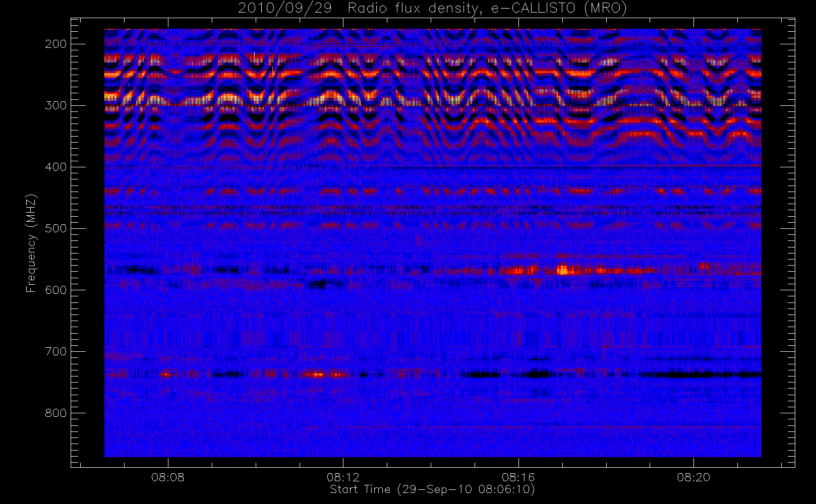Click the 08:12 time tick label
The image size is (816, 504).
[343, 477]
